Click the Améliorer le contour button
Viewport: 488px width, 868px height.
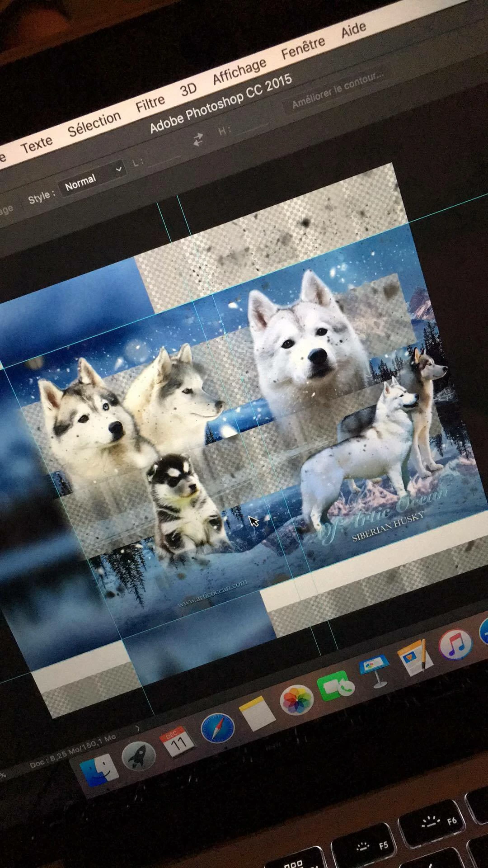[338, 91]
